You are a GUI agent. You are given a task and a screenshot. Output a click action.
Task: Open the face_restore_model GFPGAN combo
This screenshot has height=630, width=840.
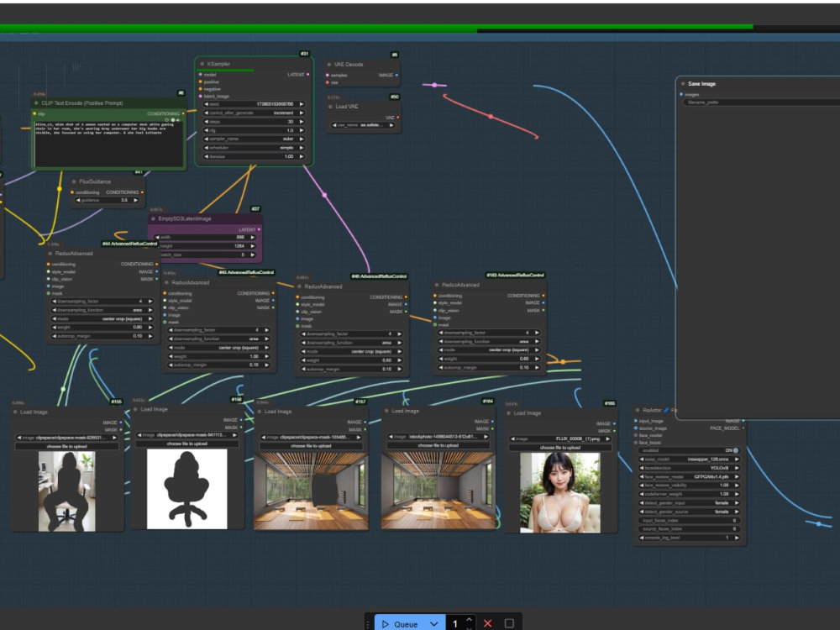click(x=689, y=476)
